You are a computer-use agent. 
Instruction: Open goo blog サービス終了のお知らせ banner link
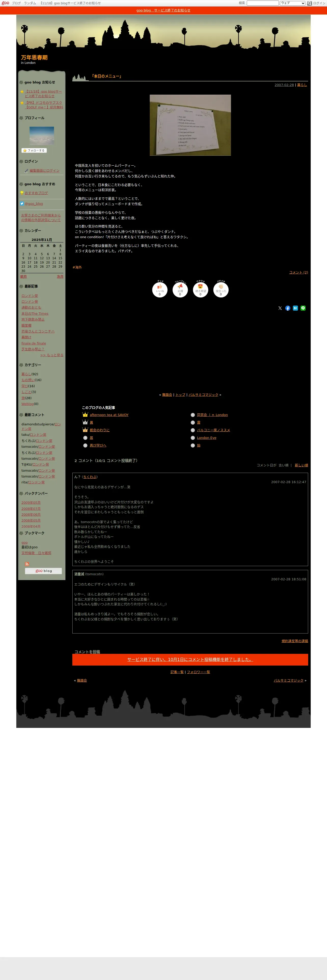(x=163, y=10)
